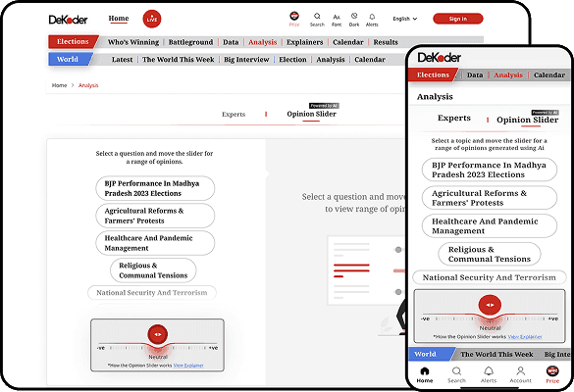Viewport: 574px width, 392px height.
Task: Tap the Alerts bell in the mobile bottom bar
Action: [x=489, y=371]
